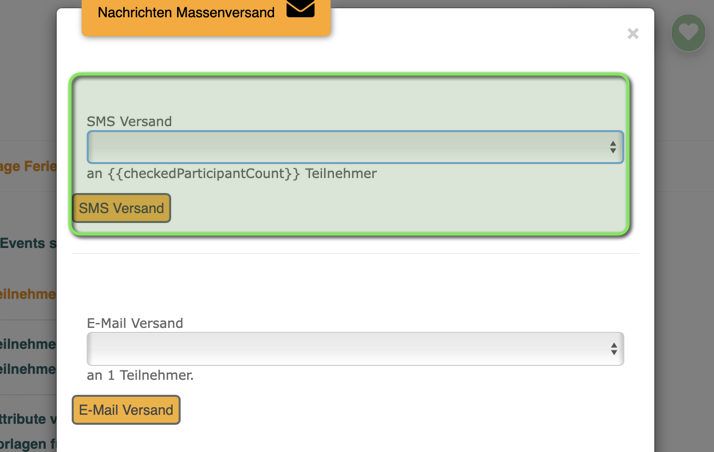Click the orange 'Ferie' link behind dialog
The height and width of the screenshot is (452, 714).
28,166
